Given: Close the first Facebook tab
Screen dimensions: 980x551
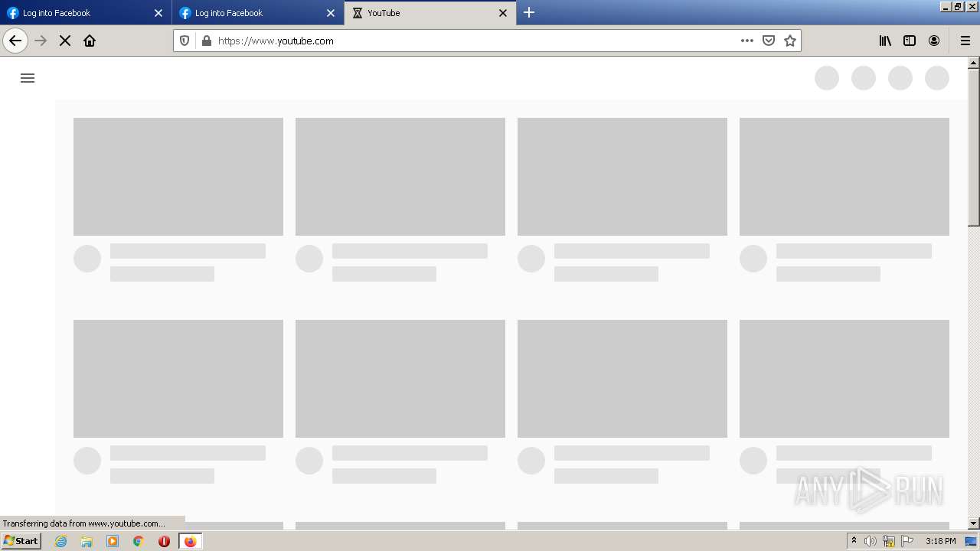Looking at the screenshot, I should coord(158,13).
